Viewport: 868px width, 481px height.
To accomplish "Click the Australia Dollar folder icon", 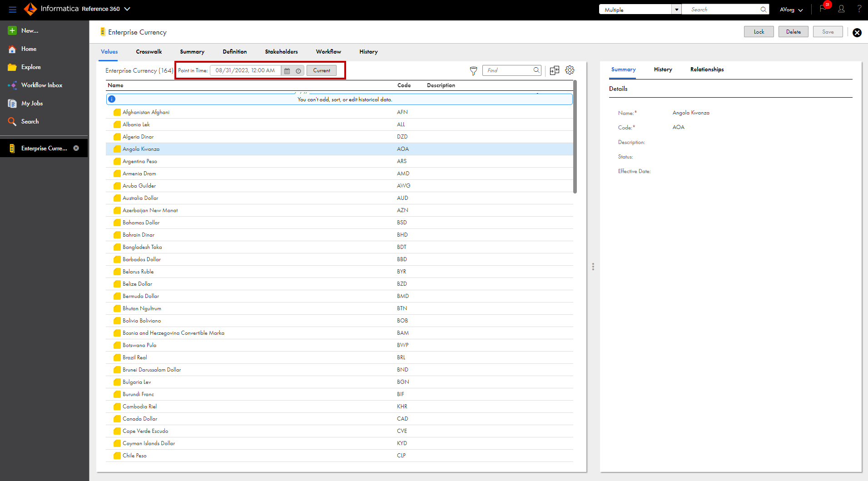I will click(x=117, y=198).
